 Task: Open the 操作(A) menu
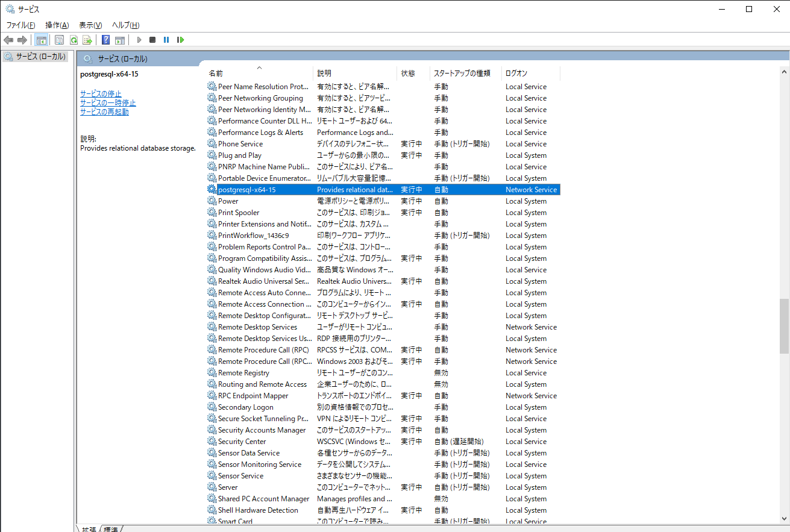coord(57,25)
